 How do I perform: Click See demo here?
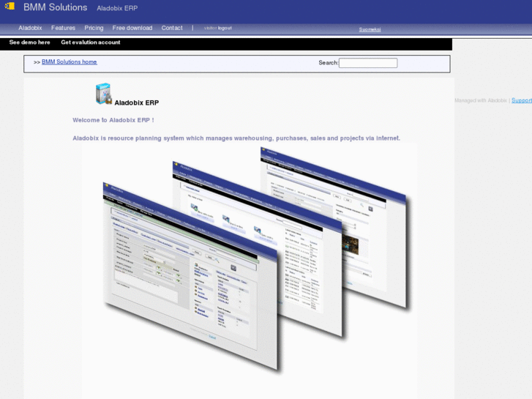tap(29, 42)
